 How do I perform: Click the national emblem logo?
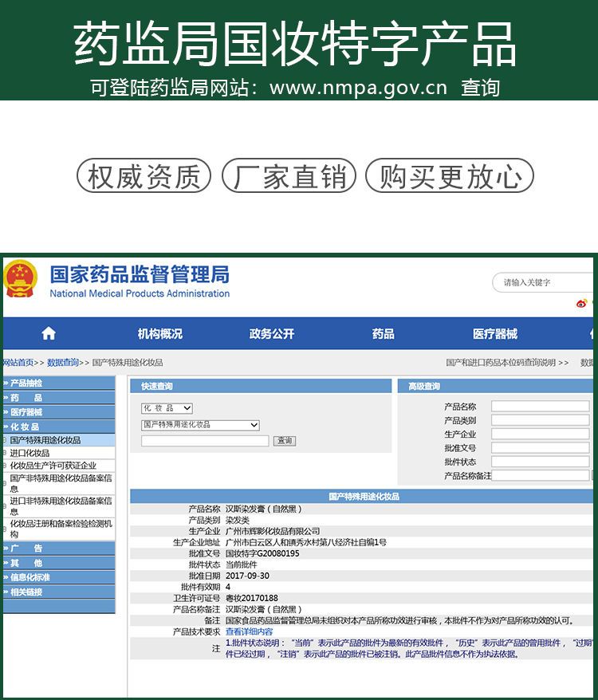coord(20,280)
